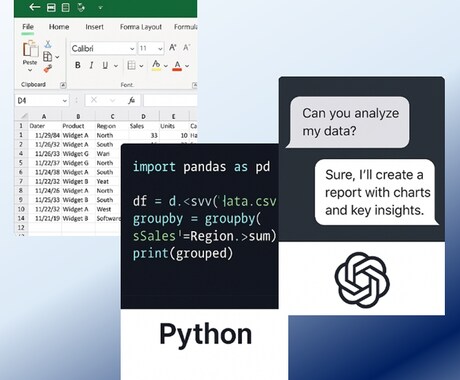Expand the Calibri font name dropdown arrow

pos(132,49)
